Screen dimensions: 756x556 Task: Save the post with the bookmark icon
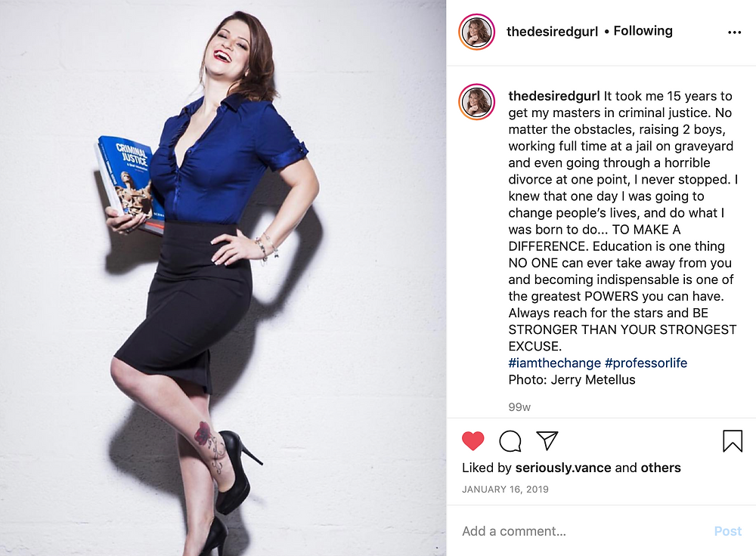pyautogui.click(x=733, y=441)
